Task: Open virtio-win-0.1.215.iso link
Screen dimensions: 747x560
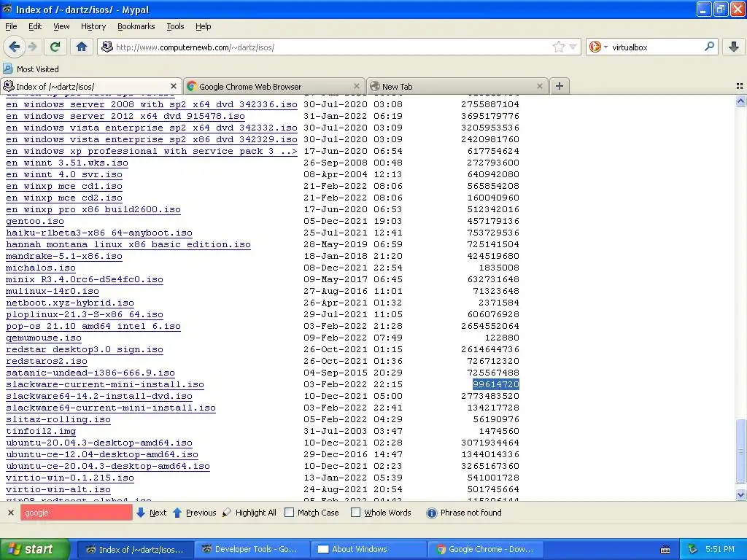Action: 70,478
